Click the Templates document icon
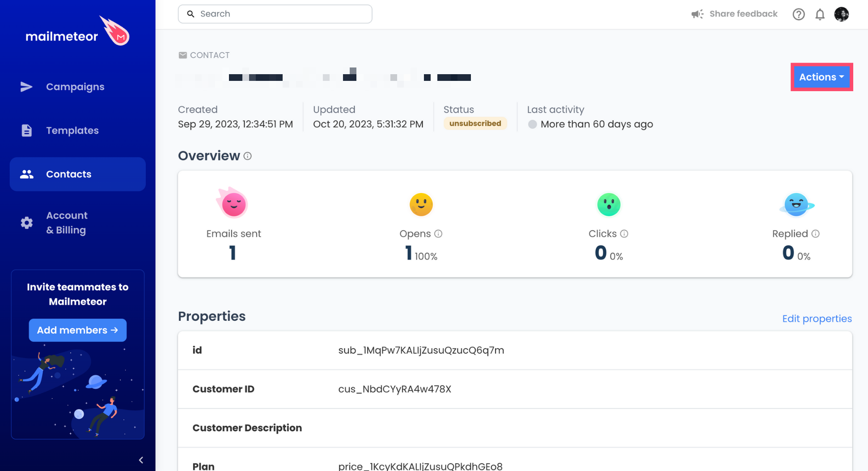The width and height of the screenshot is (868, 471). pos(26,130)
